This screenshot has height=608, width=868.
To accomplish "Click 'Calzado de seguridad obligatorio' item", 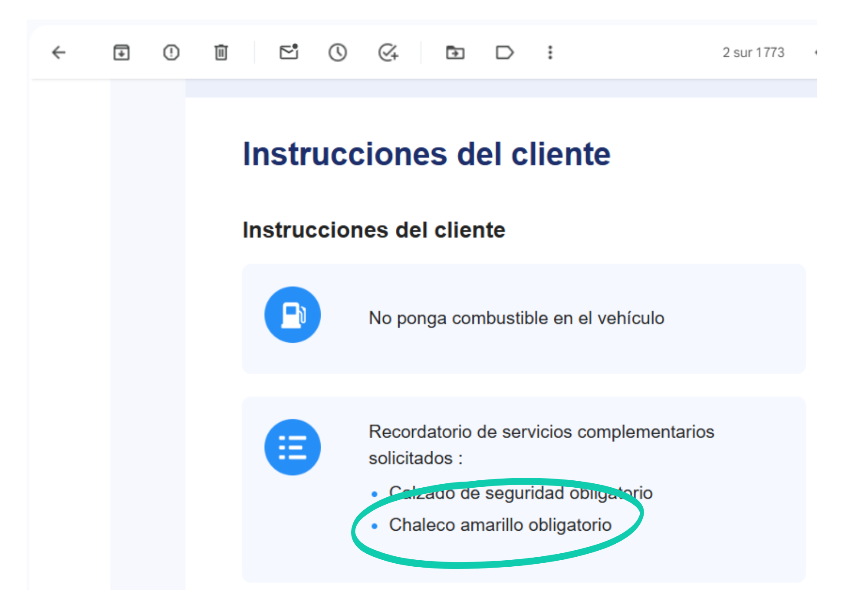I will (521, 493).
